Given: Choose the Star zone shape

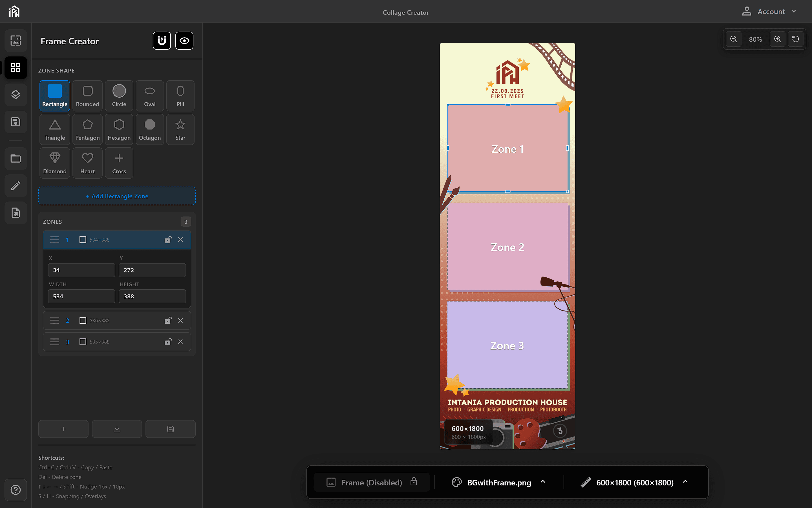Looking at the screenshot, I should [180, 129].
